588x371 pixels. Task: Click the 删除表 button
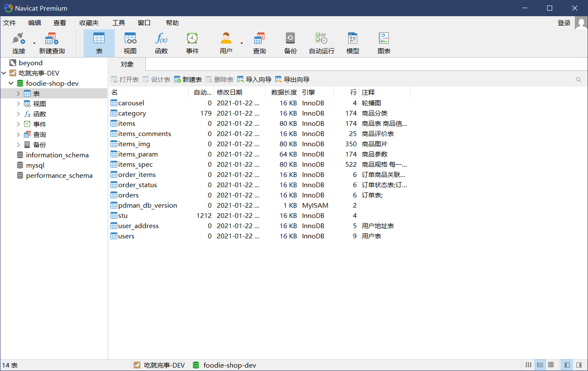coord(219,80)
